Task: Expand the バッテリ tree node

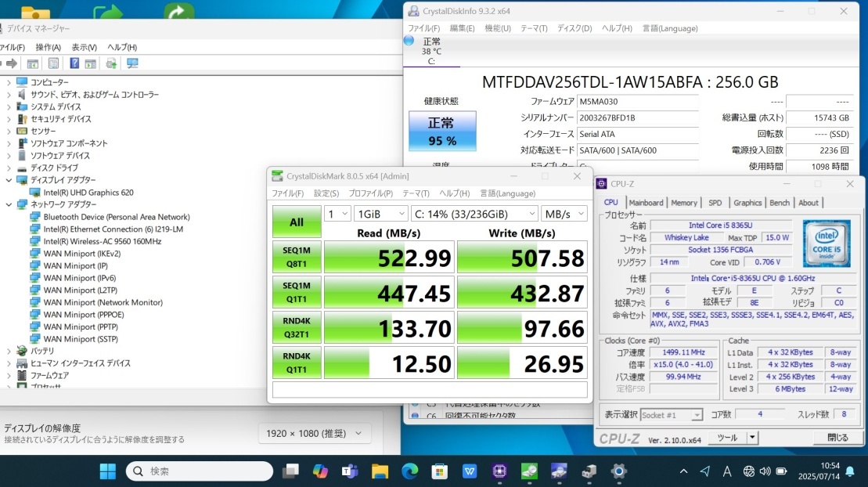Action: [9, 351]
